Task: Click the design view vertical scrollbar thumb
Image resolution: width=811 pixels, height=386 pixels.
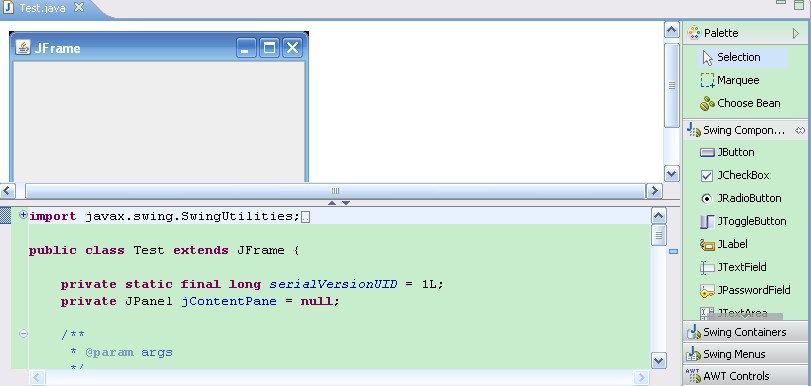Action: [x=671, y=85]
